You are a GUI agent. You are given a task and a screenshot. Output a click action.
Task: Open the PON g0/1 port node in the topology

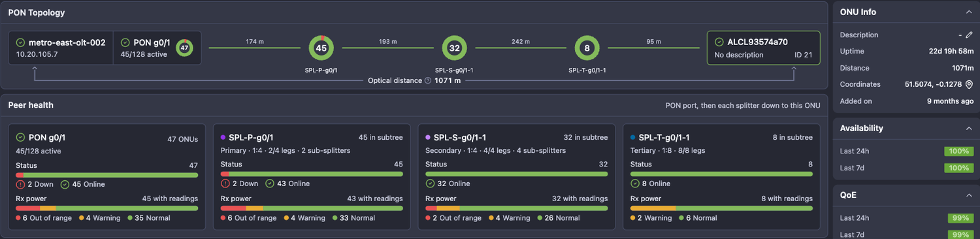coord(157,48)
